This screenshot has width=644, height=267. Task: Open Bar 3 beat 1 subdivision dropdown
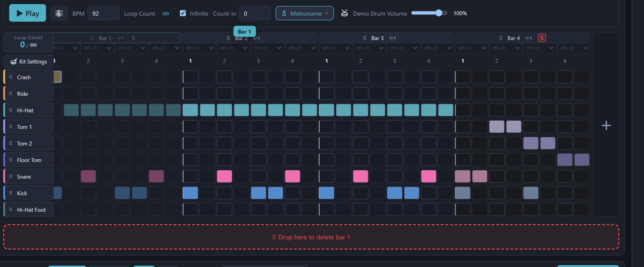pyautogui.click(x=336, y=48)
